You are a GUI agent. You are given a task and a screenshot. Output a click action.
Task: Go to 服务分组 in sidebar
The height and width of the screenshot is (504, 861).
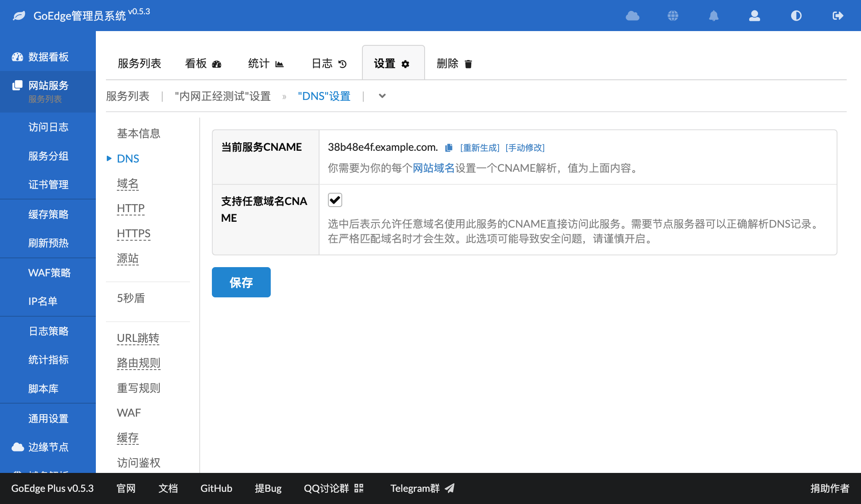48,156
